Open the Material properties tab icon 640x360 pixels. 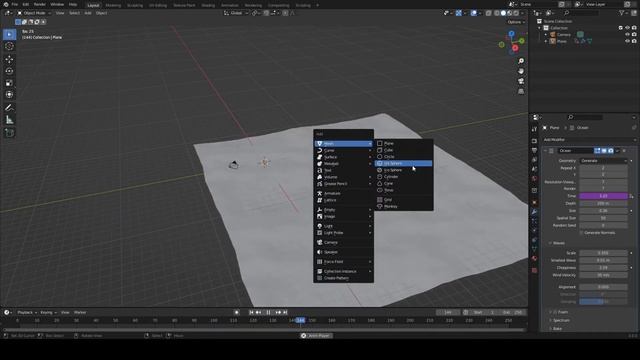click(x=534, y=258)
